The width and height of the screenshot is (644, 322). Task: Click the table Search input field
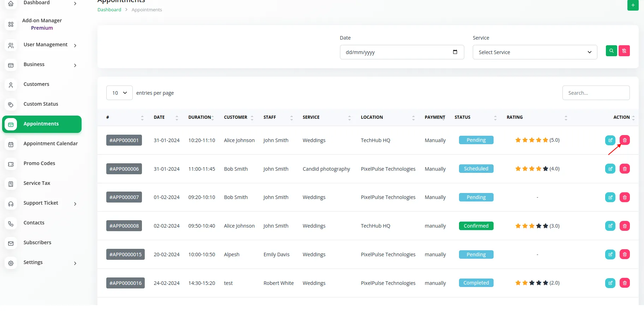point(596,93)
